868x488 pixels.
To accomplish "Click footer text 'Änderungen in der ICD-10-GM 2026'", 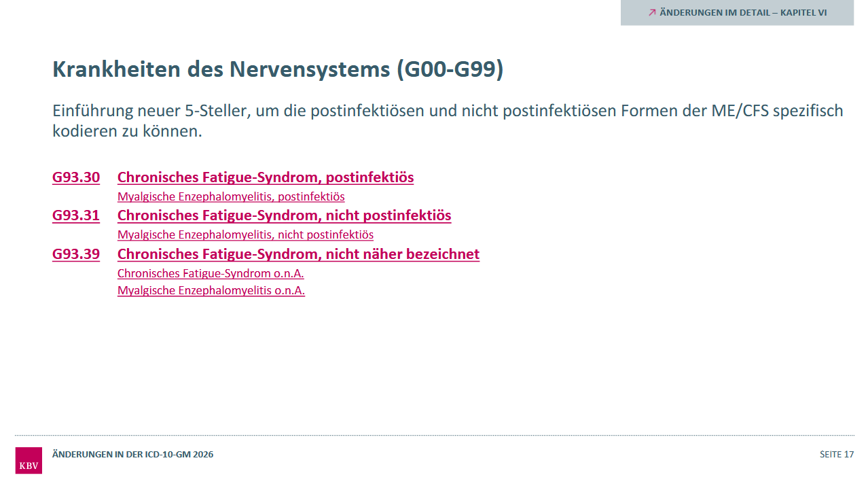I will click(x=133, y=454).
